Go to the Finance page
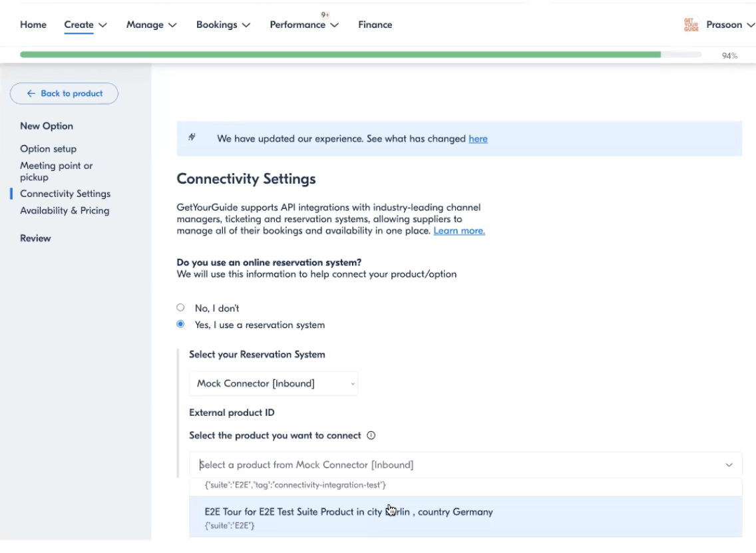The width and height of the screenshot is (756, 553). coord(375,25)
